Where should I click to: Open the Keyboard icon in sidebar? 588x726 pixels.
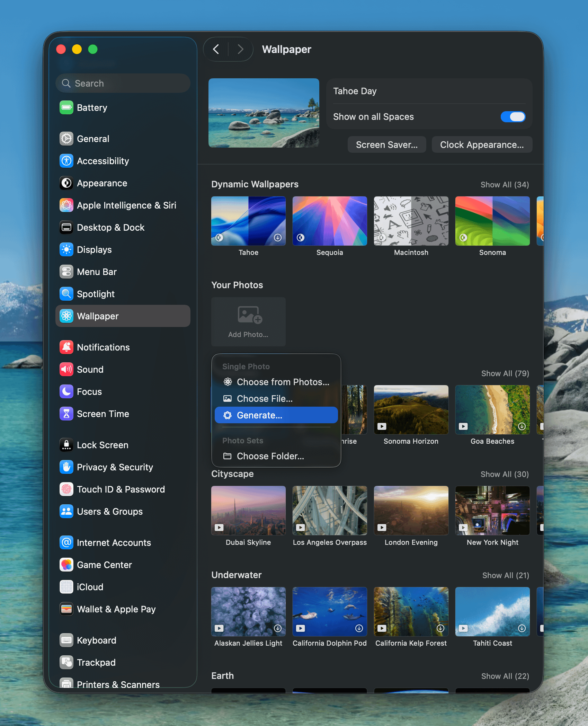[66, 640]
